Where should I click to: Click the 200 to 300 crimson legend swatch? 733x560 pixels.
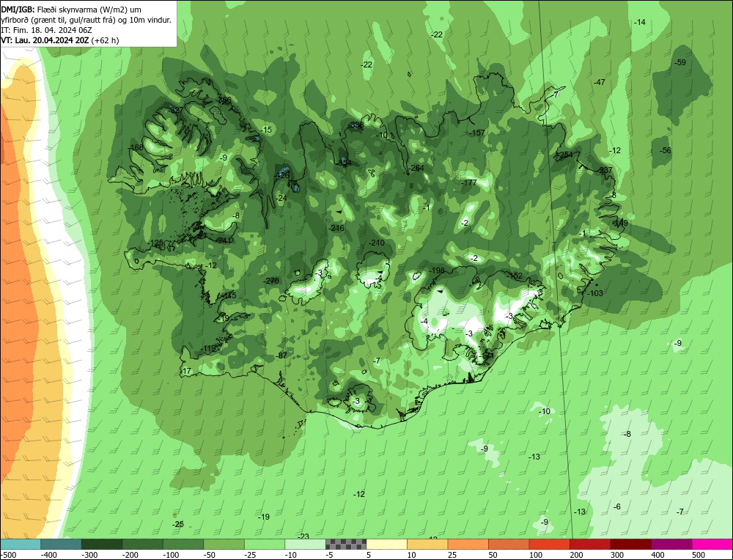tap(590, 544)
